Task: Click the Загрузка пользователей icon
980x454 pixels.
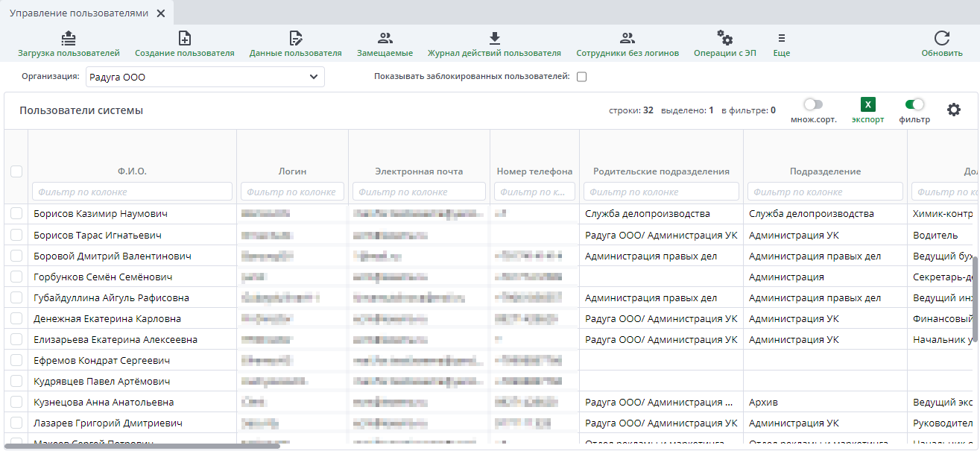Action: (69, 39)
